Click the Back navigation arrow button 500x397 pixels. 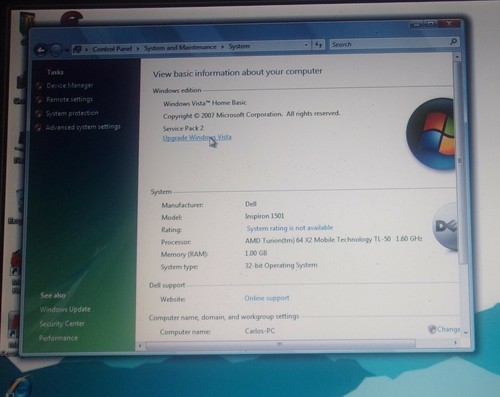coord(41,51)
